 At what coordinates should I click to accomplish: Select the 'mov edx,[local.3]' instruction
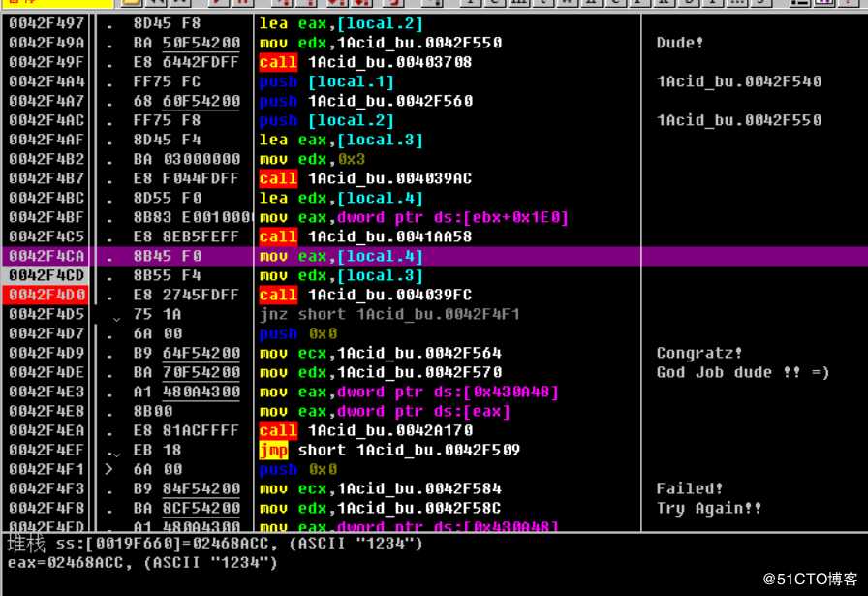click(341, 276)
